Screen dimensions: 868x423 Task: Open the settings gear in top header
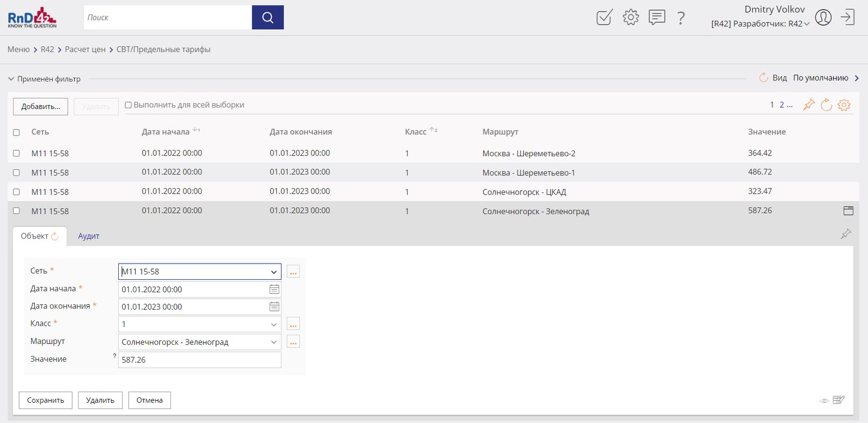click(x=630, y=17)
